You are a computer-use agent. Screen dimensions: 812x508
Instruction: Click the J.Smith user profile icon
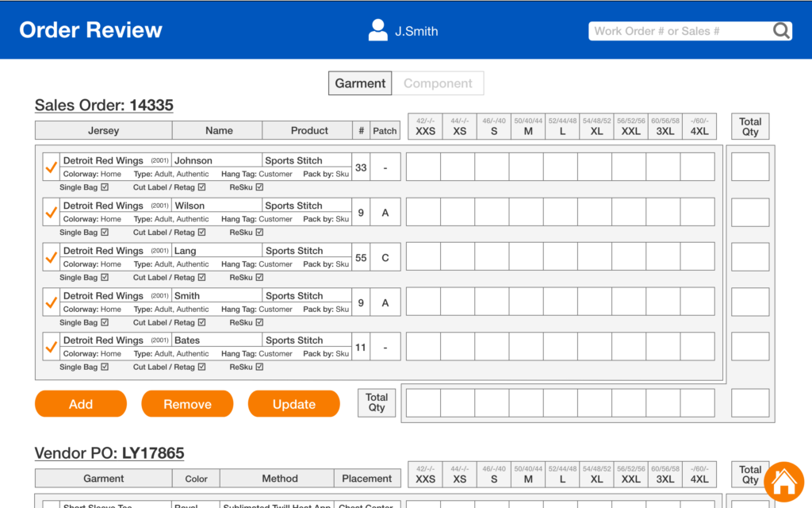coord(378,31)
